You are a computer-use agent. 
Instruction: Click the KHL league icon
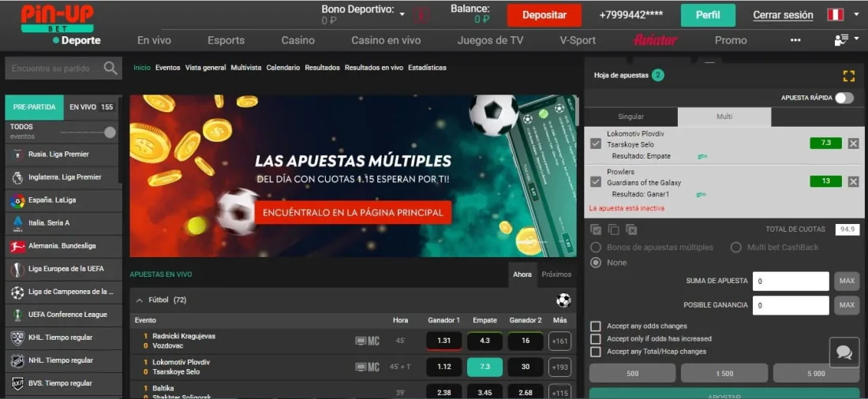click(x=17, y=337)
